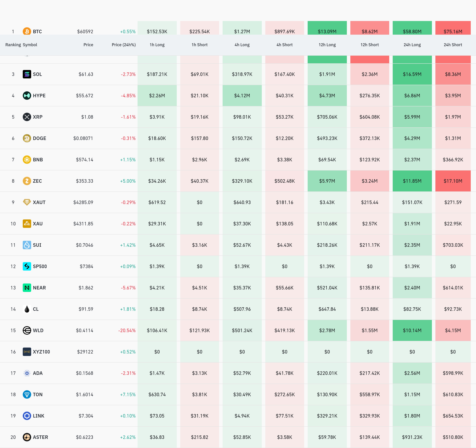Sort by the 24h Long column header
Screen dimensions: 476x448
tap(412, 45)
